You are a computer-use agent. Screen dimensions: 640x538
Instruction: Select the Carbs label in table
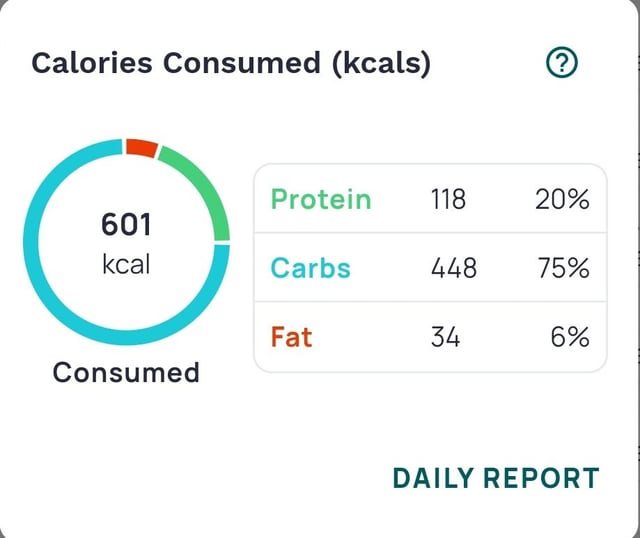point(310,268)
